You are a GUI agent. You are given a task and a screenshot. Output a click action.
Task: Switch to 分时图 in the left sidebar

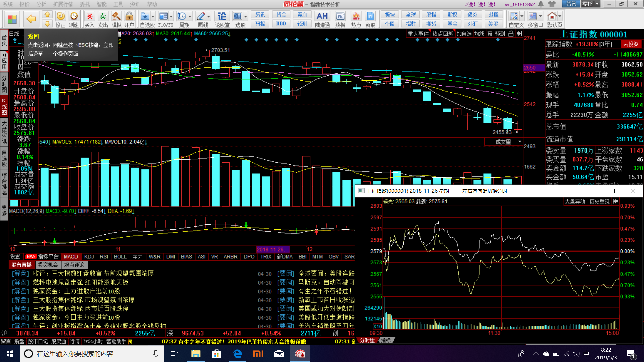(x=4, y=84)
